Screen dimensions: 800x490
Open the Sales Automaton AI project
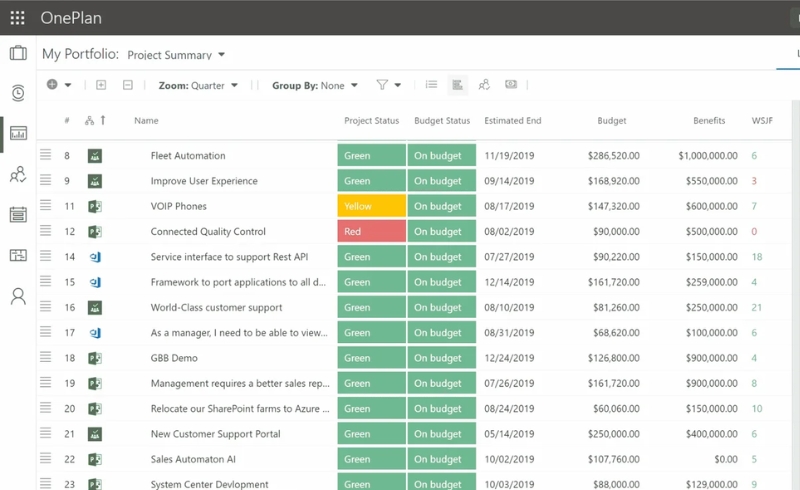pyautogui.click(x=193, y=459)
